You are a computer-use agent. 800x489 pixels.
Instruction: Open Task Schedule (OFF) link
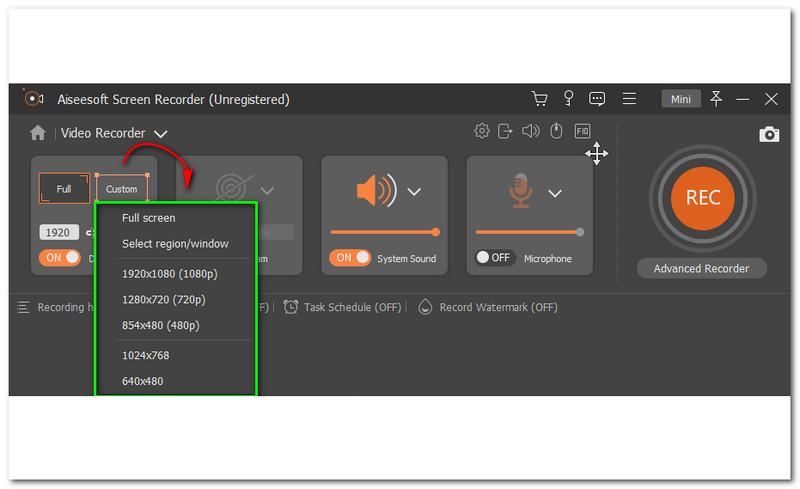(x=353, y=307)
